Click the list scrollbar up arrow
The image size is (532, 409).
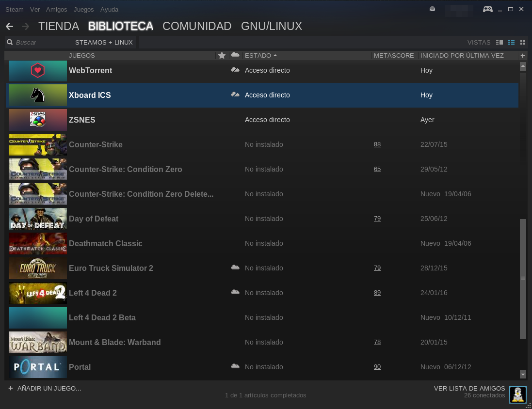coord(523,66)
